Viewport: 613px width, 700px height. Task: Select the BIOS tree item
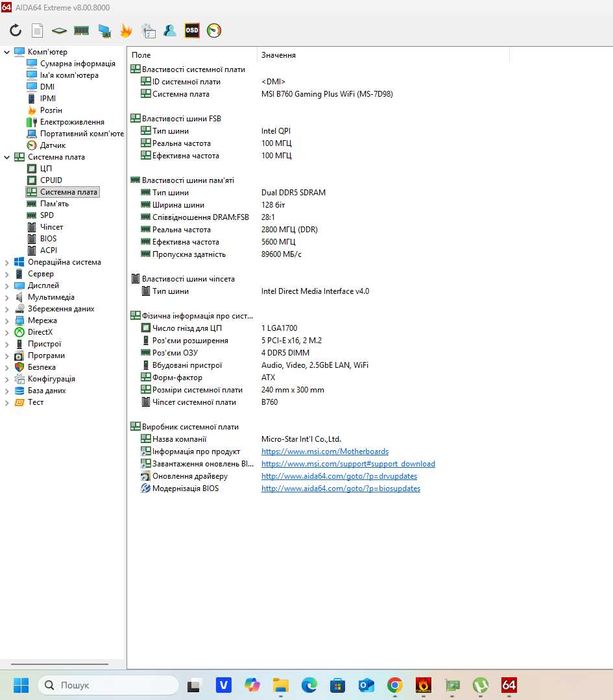(x=48, y=238)
